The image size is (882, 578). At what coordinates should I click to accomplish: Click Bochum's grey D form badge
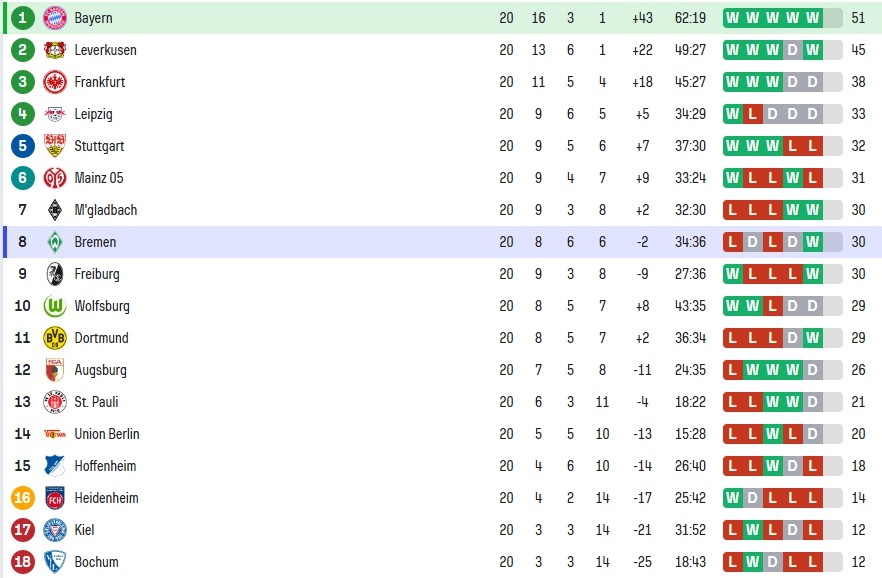(x=772, y=562)
